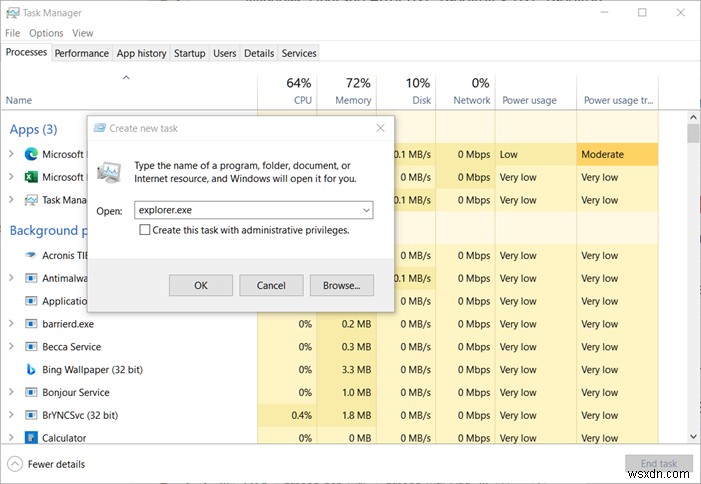Sort by the Power usage column header
701x484 pixels.
(536, 91)
